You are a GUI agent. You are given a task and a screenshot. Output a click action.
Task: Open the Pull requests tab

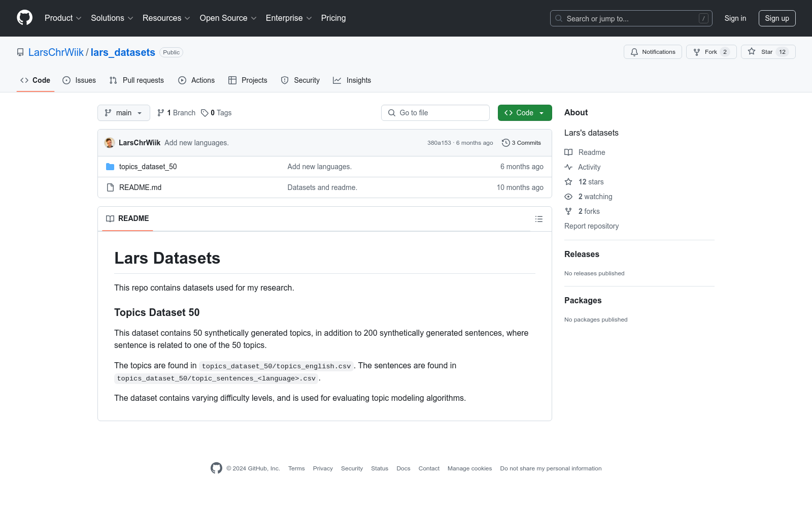point(137,80)
